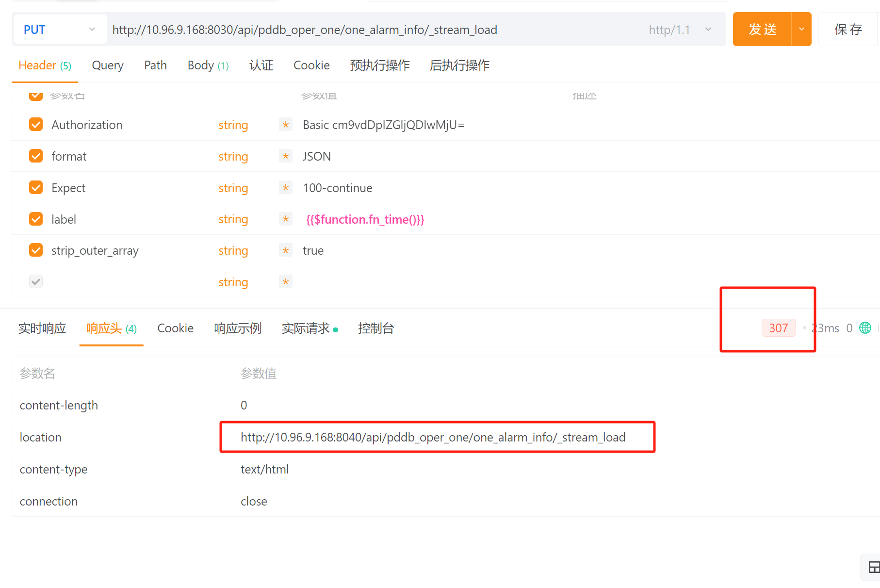Screen dimensions: 880x588
Task: Expand the send button dropdown arrow
Action: coord(802,29)
